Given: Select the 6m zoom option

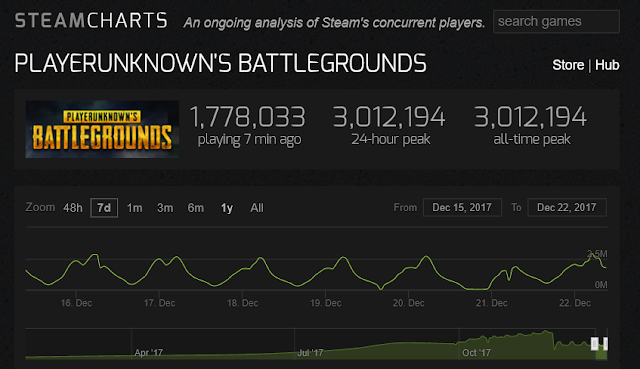Looking at the screenshot, I should [x=196, y=208].
